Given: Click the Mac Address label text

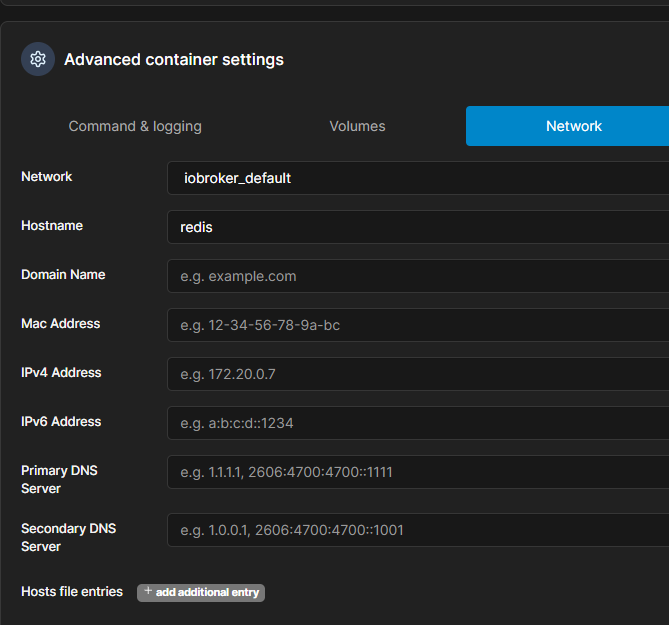Looking at the screenshot, I should [x=60, y=324].
